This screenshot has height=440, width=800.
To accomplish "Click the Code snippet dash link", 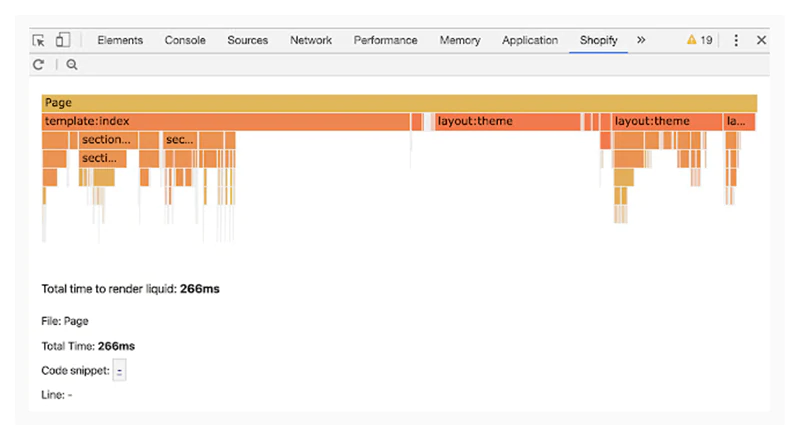I will (120, 371).
